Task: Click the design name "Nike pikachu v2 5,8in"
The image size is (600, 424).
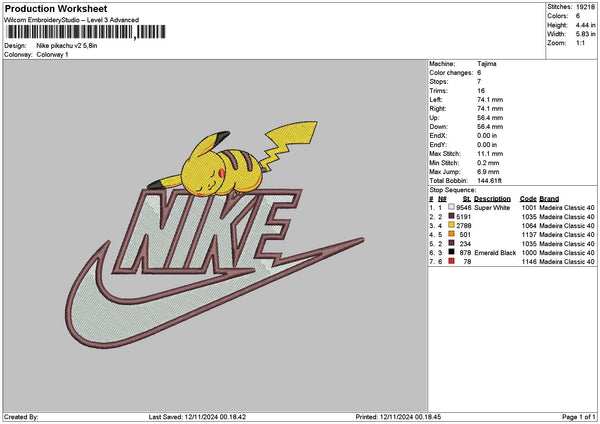Action: pos(67,46)
